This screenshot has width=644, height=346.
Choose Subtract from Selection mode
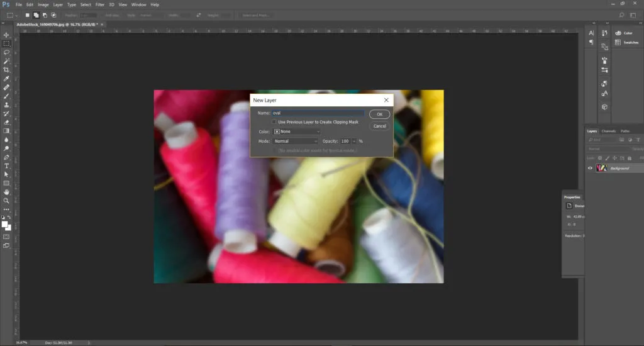[x=45, y=15]
